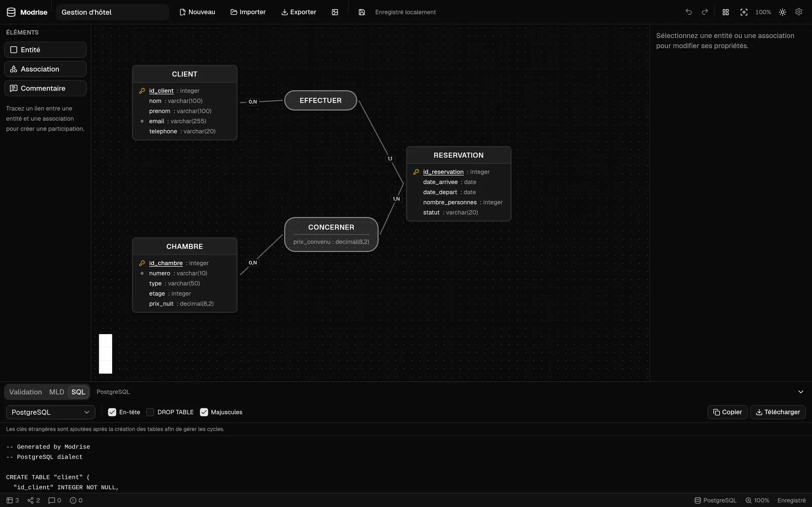Select the CLIENT entity header
Viewport: 812px width, 507px height.
(x=185, y=74)
